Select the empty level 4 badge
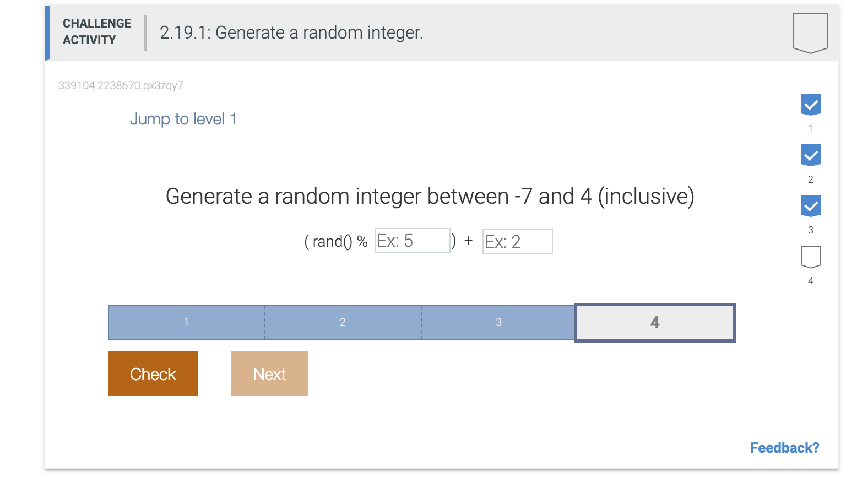The image size is (868, 478). (x=810, y=257)
